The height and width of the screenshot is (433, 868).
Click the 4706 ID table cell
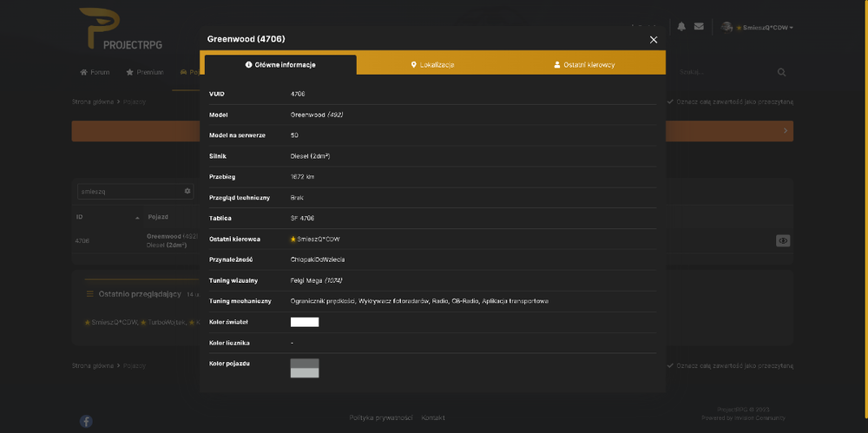pos(82,241)
